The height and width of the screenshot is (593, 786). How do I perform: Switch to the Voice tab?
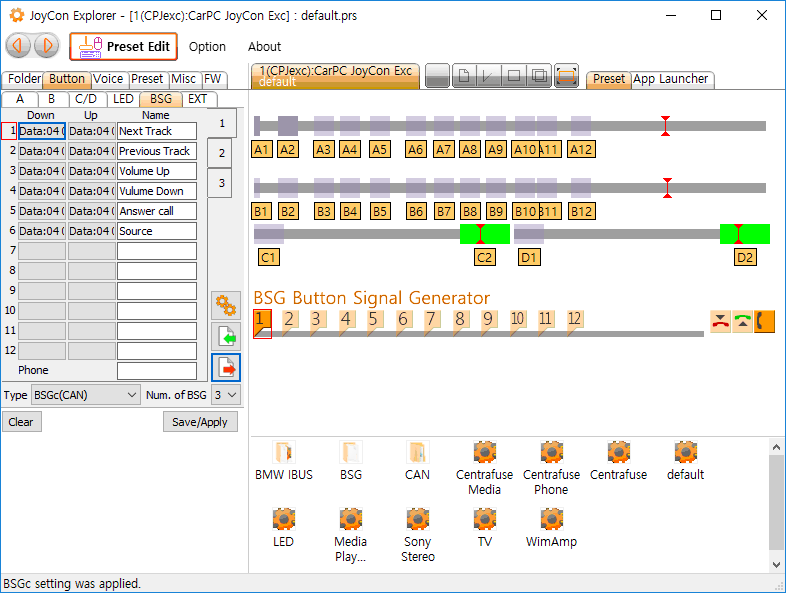coord(108,79)
